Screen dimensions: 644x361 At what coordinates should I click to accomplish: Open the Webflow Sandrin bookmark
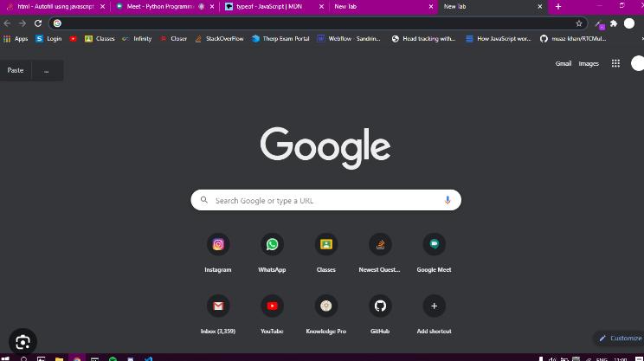(349, 39)
